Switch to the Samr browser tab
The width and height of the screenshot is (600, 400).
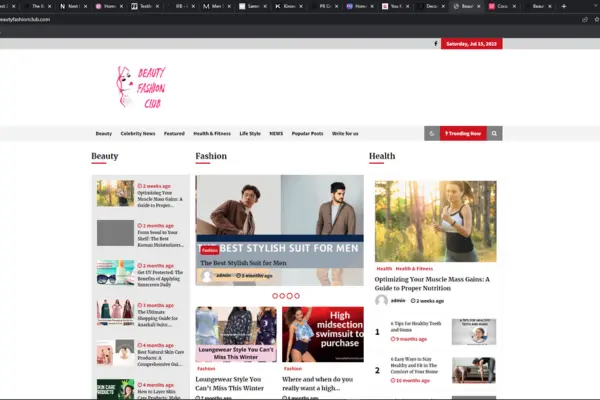(253, 6)
